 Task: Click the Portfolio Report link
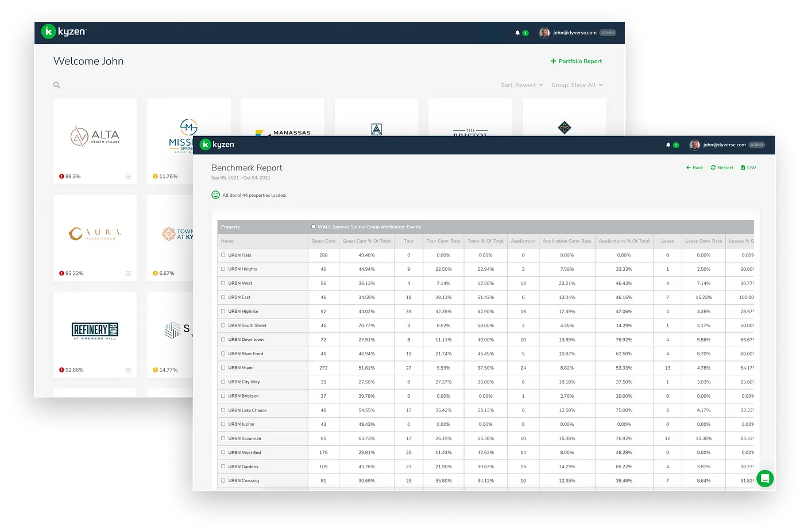(576, 61)
